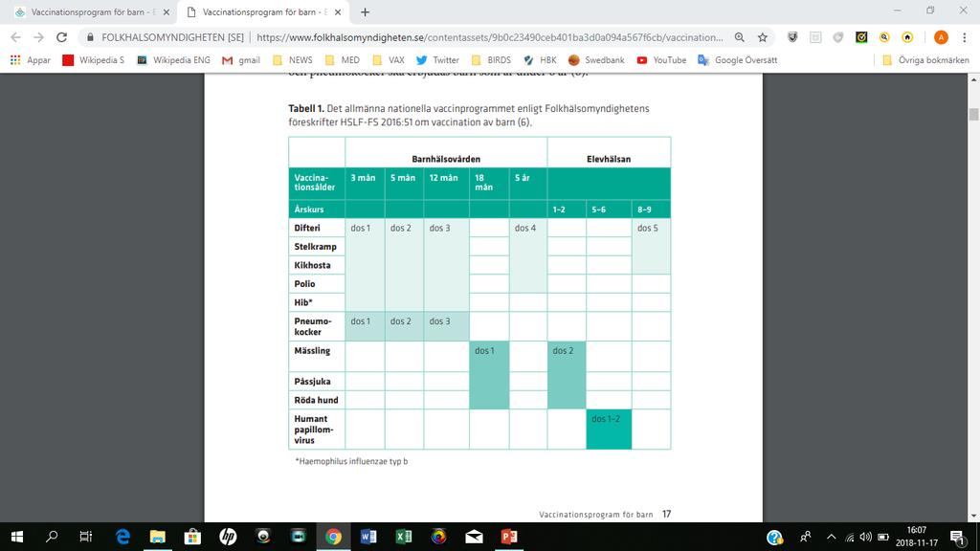Click the page scrollbar thumb
Viewport: 980px width, 551px height.
point(973,115)
